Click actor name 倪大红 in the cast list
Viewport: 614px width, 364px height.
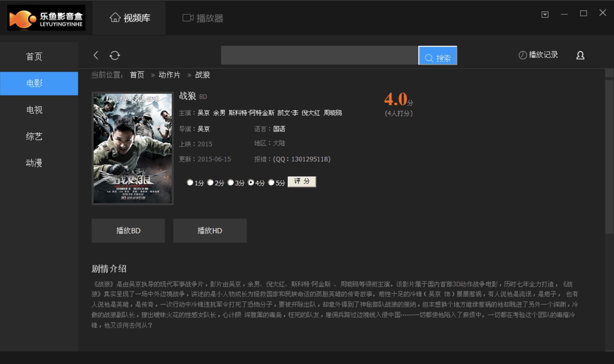click(311, 113)
